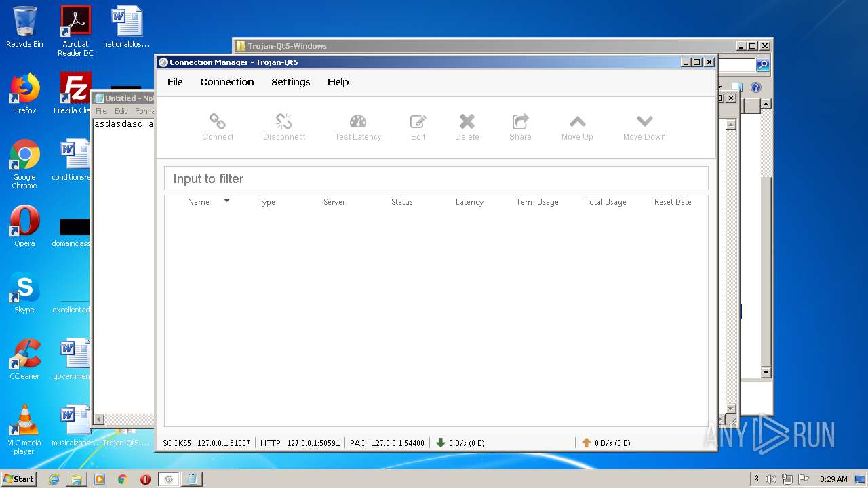Click the explorer window vertical scrollbar down arrow
The height and width of the screenshot is (488, 868).
pyautogui.click(x=766, y=372)
